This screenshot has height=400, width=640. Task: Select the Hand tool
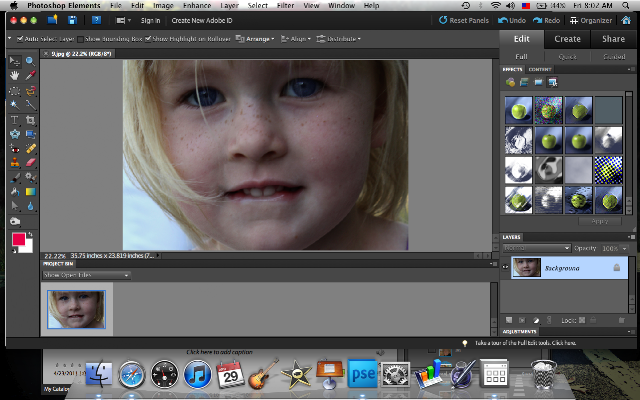[x=14, y=75]
